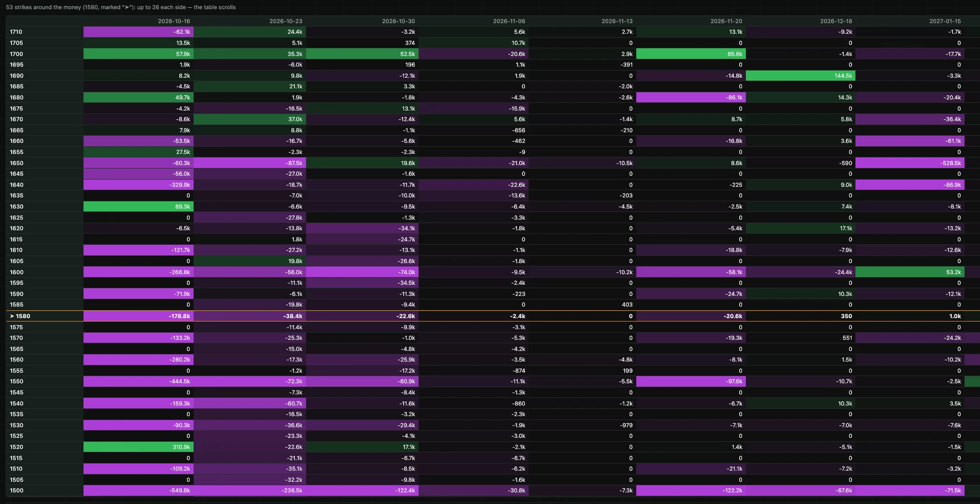The height and width of the screenshot is (504, 980).
Task: Click the 24.4k cell in row 1710
Action: click(x=250, y=32)
